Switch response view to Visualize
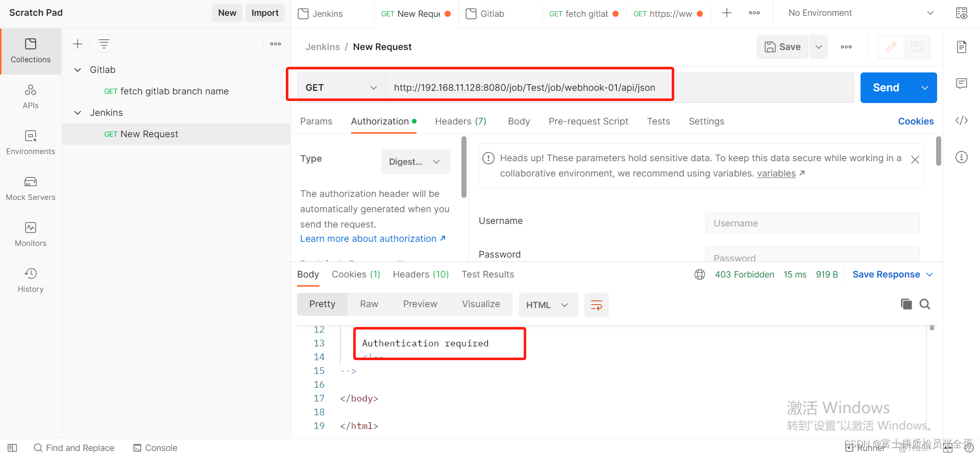980x454 pixels. (481, 304)
